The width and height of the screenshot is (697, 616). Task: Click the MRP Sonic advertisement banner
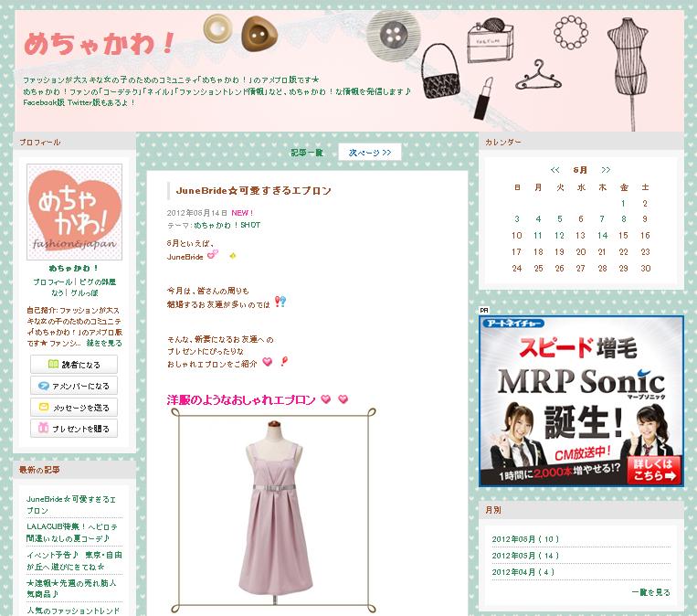(x=581, y=401)
